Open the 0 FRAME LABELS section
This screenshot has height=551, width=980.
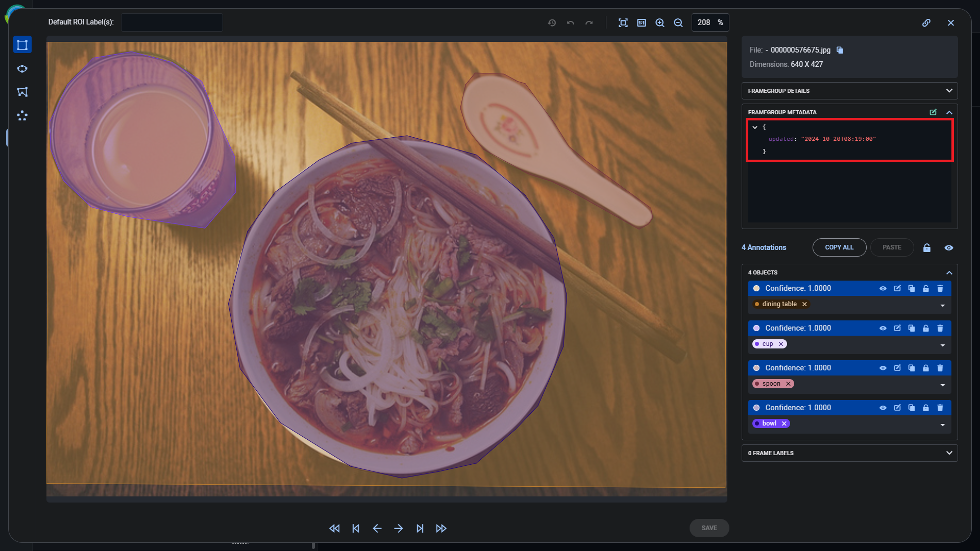[949, 453]
